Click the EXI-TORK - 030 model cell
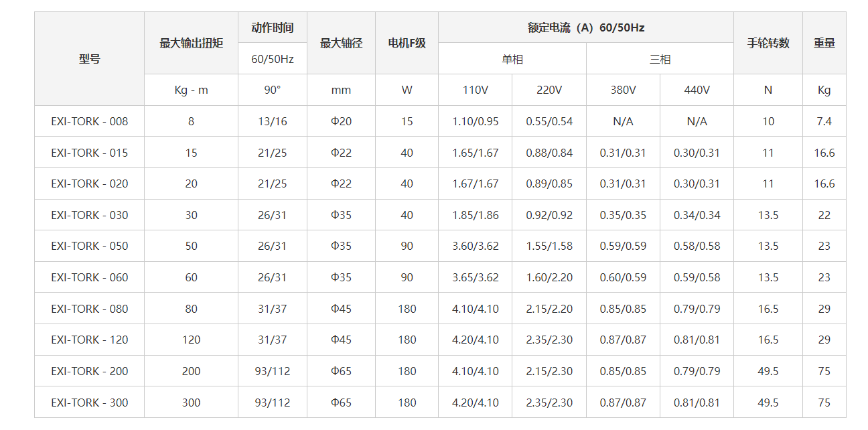Screen dimensions: 868x430 pos(89,215)
